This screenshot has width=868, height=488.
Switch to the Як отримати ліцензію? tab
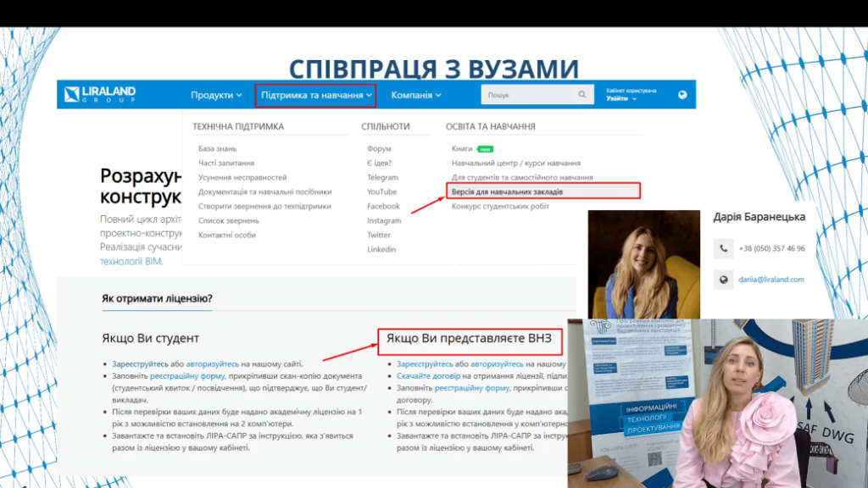pyautogui.click(x=157, y=299)
